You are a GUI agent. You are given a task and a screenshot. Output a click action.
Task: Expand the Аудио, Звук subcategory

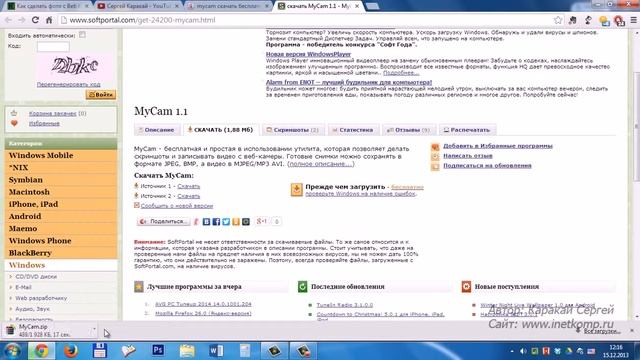click(32, 309)
